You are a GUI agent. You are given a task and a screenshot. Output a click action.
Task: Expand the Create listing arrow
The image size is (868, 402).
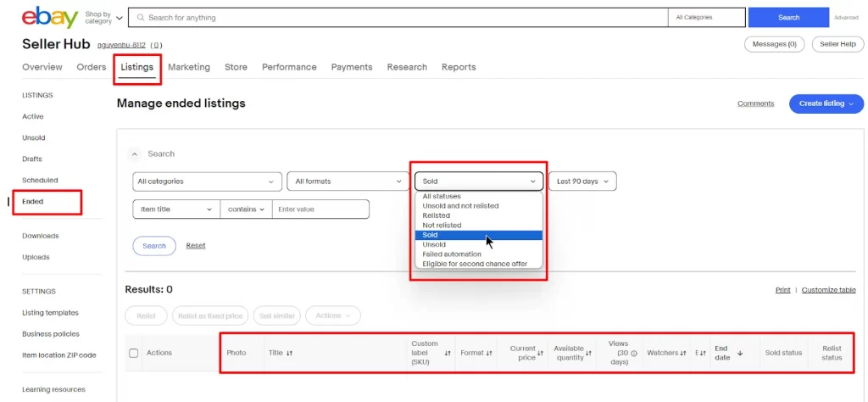pyautogui.click(x=851, y=103)
